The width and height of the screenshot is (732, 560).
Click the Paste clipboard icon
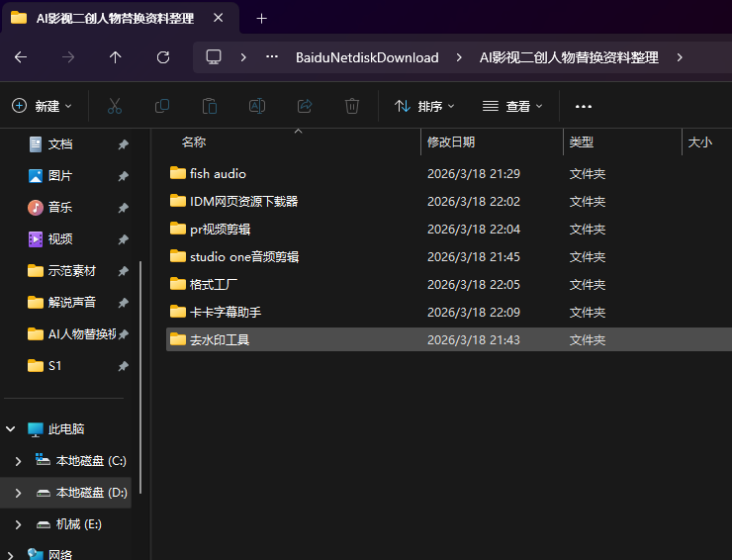coord(209,106)
